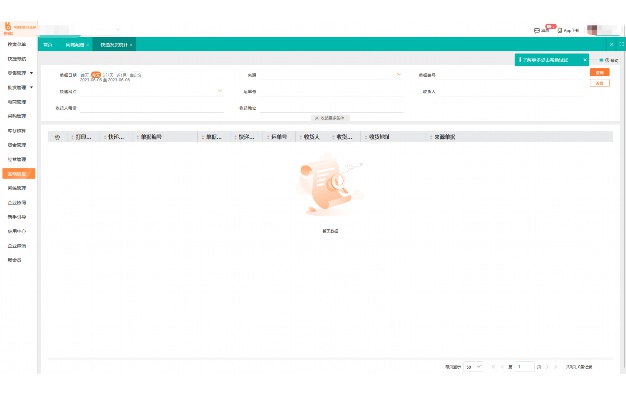Switch to the first home tab in the teal bar

tap(48, 45)
